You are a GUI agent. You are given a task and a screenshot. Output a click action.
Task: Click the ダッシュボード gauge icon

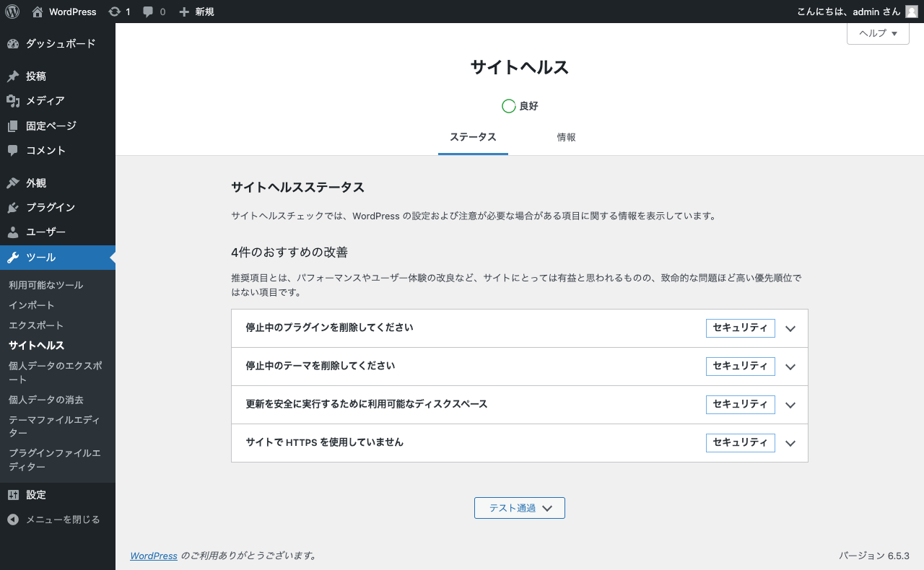pyautogui.click(x=13, y=44)
